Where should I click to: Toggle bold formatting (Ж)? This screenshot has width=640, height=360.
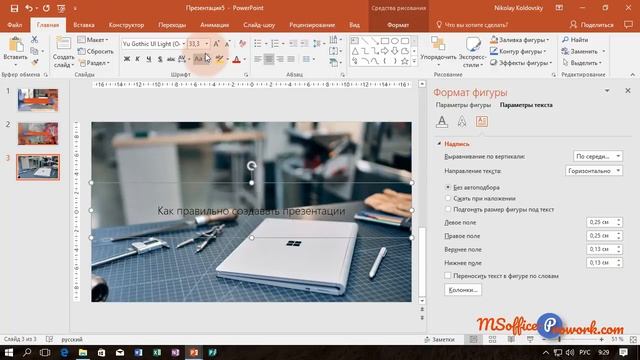click(x=127, y=60)
